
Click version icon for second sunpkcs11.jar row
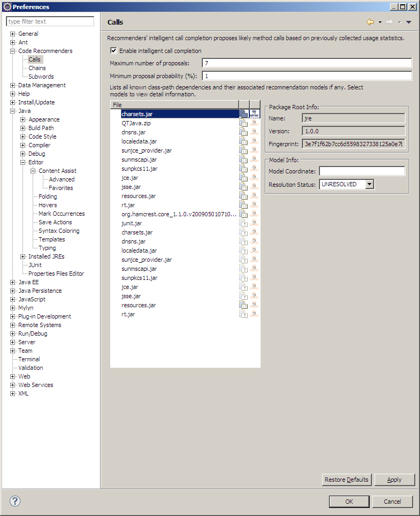click(x=243, y=278)
